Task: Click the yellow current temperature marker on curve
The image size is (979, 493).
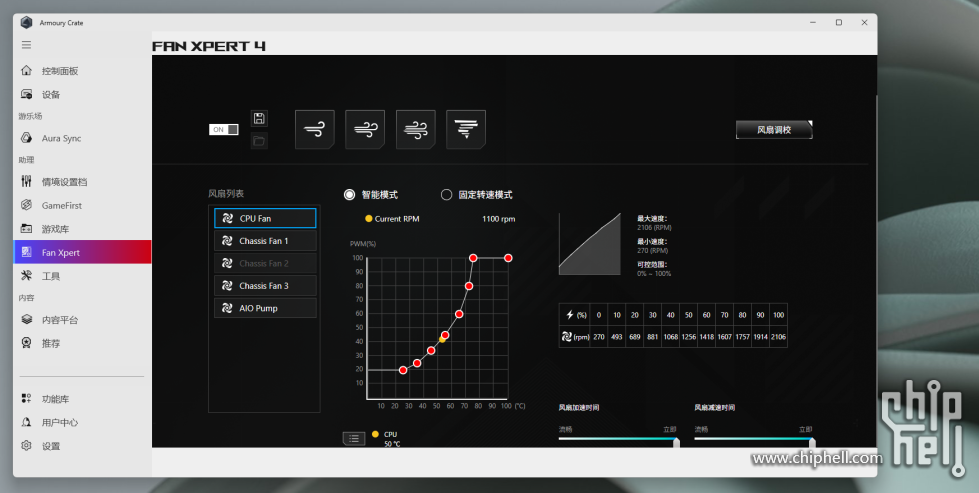Action: coord(442,339)
